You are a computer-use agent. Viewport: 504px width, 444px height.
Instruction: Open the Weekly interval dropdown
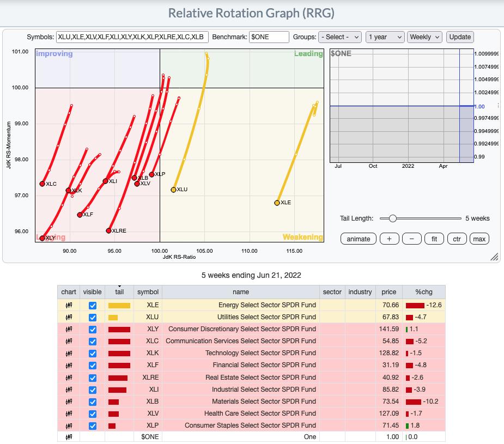[424, 37]
